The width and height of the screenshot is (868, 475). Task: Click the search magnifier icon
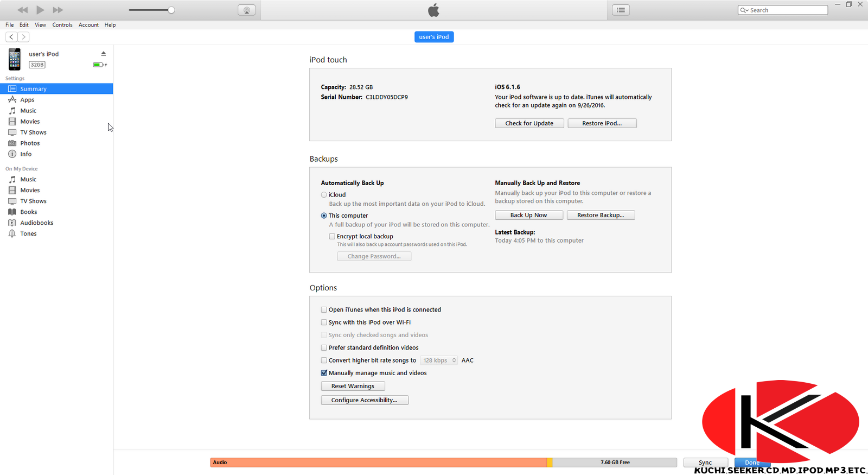744,10
